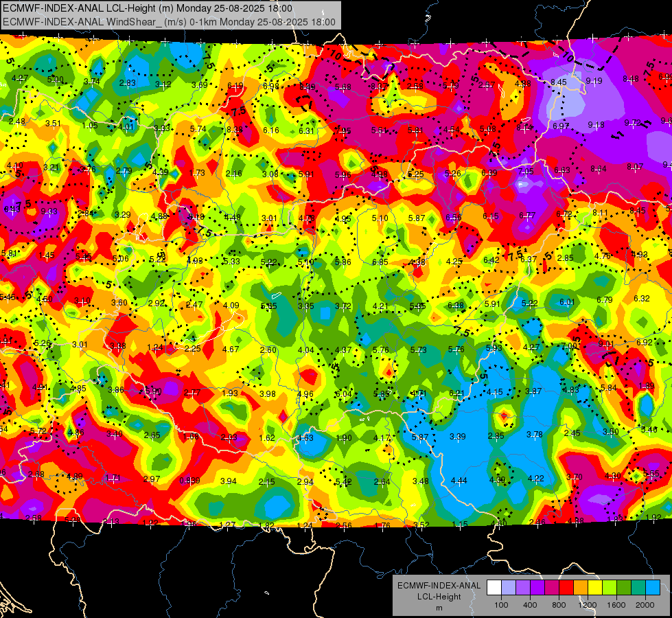Click the grid value 4.44
Viewport: 672px width, 618px height.
point(459,481)
